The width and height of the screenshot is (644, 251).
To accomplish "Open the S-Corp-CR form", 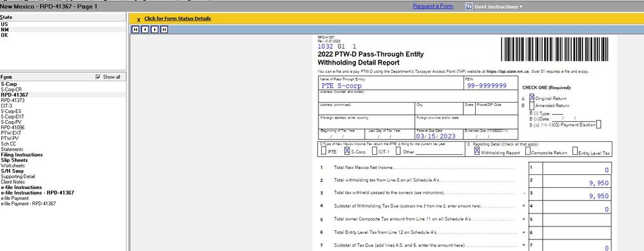I will coord(63,90).
